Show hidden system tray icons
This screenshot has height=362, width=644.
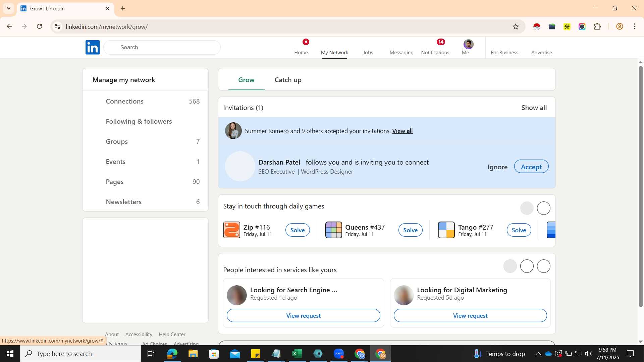click(538, 354)
